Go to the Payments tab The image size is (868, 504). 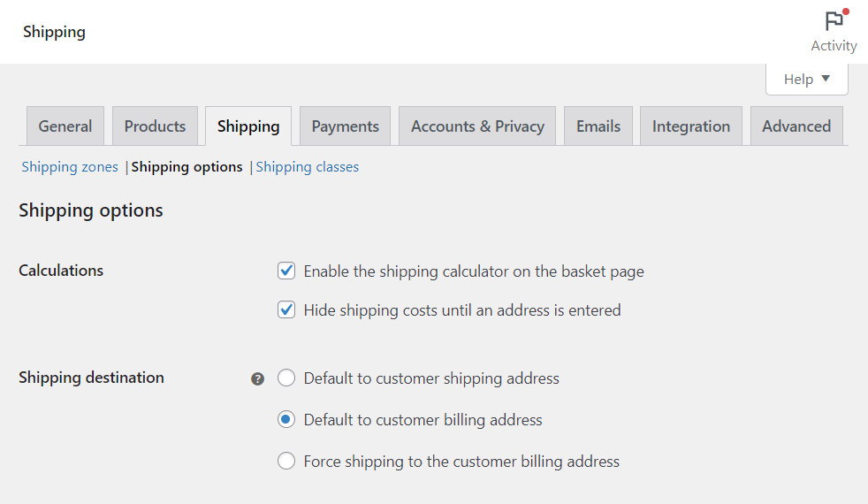tap(345, 126)
